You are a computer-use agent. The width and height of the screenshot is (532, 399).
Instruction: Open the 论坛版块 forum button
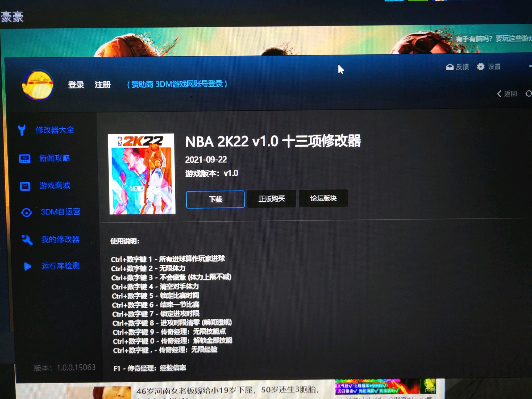(x=323, y=198)
